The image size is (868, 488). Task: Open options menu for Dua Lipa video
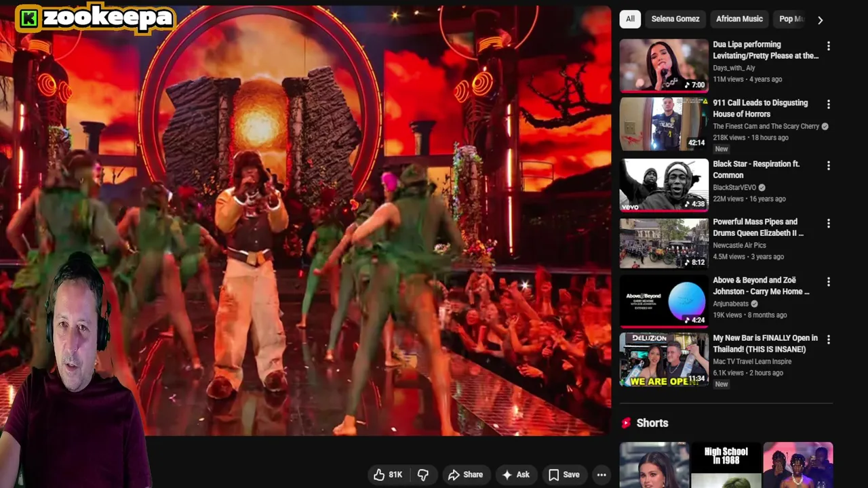point(828,46)
